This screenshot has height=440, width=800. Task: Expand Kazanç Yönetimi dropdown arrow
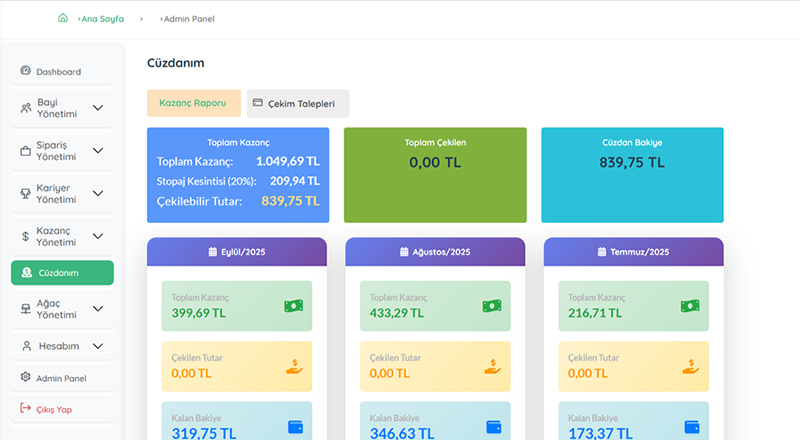(97, 236)
